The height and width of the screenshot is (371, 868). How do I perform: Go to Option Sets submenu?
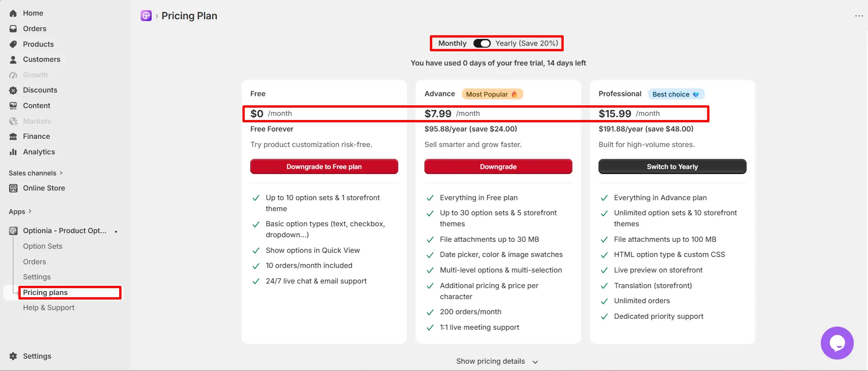(x=43, y=246)
